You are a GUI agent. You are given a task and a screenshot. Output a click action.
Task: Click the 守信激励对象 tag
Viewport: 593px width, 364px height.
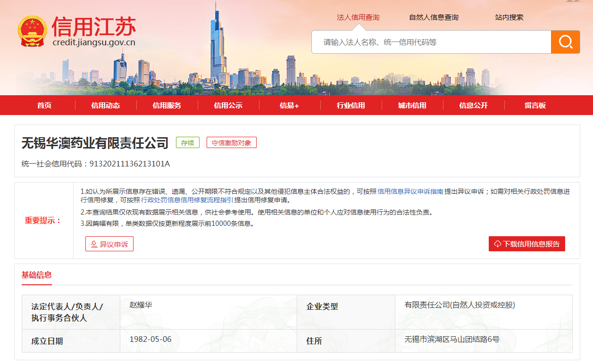click(232, 142)
